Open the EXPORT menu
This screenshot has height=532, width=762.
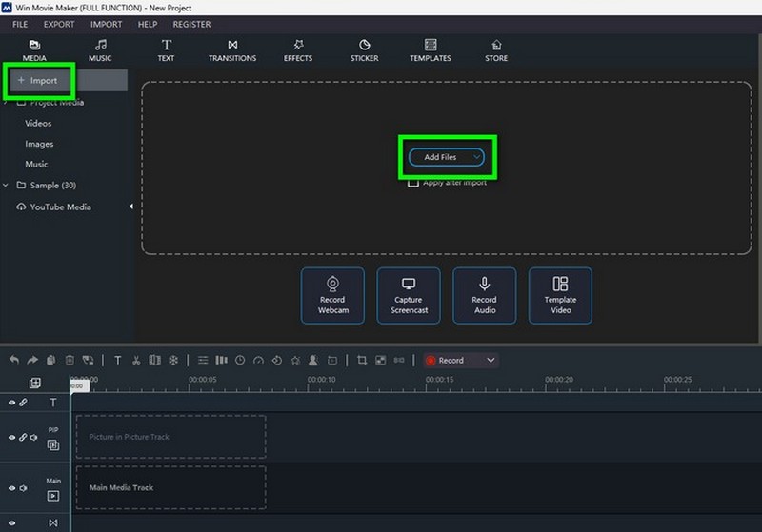coord(59,25)
